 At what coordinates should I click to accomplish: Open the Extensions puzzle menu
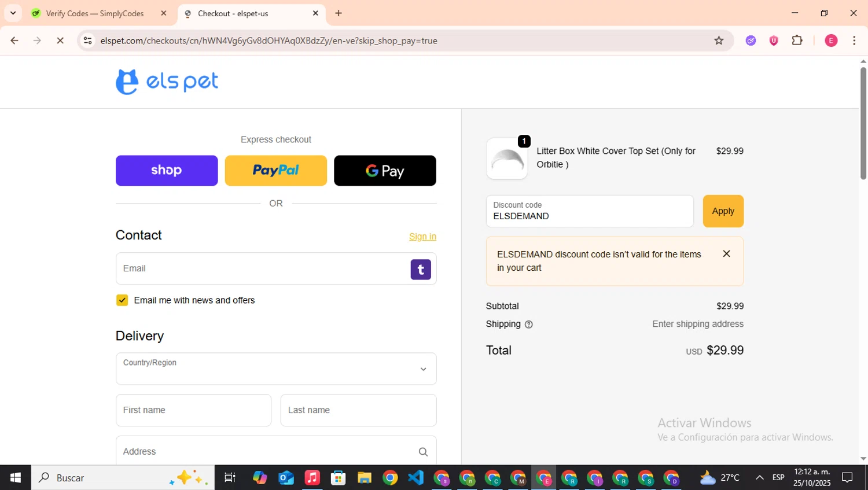797,40
